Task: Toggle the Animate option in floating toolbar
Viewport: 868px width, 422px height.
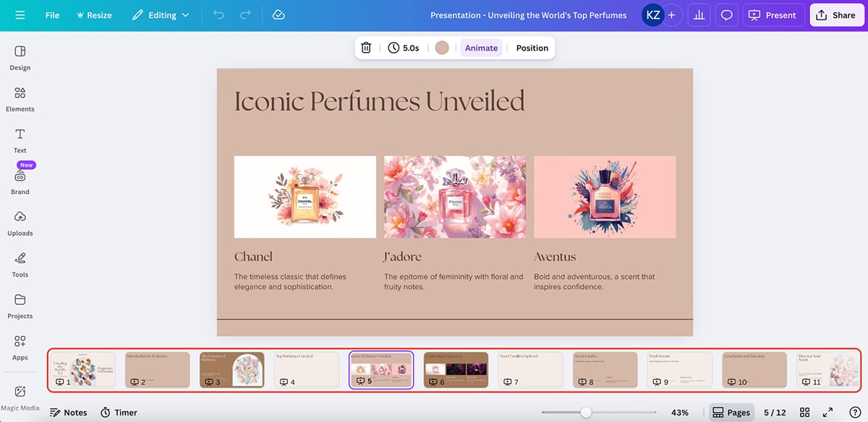Action: click(x=480, y=47)
